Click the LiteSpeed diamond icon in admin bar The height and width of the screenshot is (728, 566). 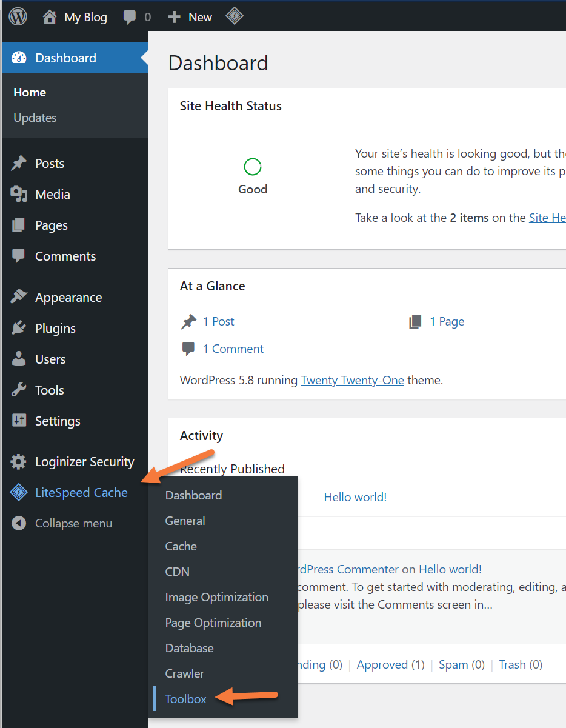pyautogui.click(x=234, y=16)
